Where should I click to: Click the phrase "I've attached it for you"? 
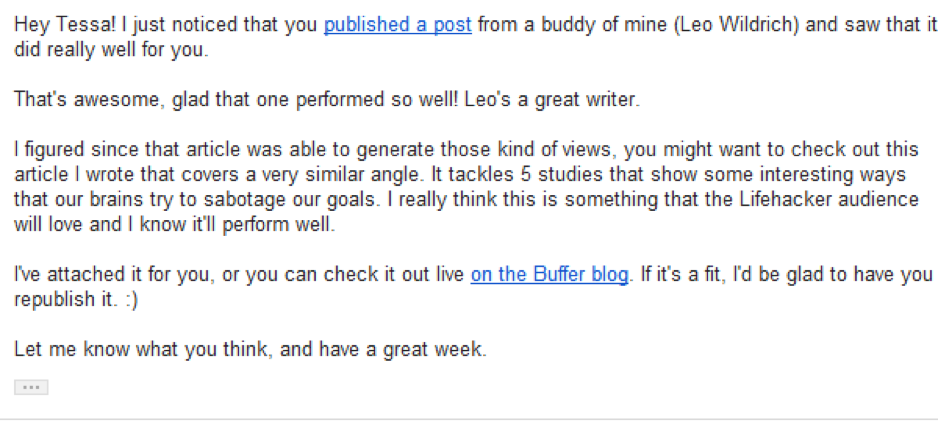(114, 275)
